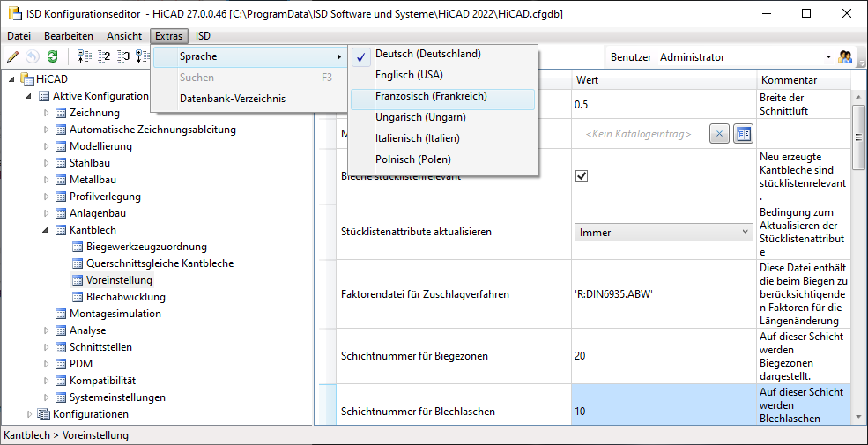Select the Voreinstellung tree item
The width and height of the screenshot is (868, 445).
point(119,280)
